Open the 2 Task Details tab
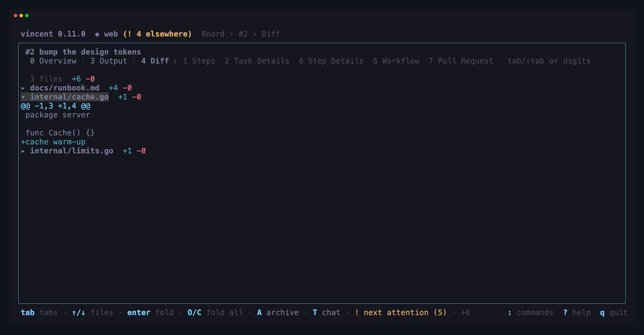 [x=257, y=61]
